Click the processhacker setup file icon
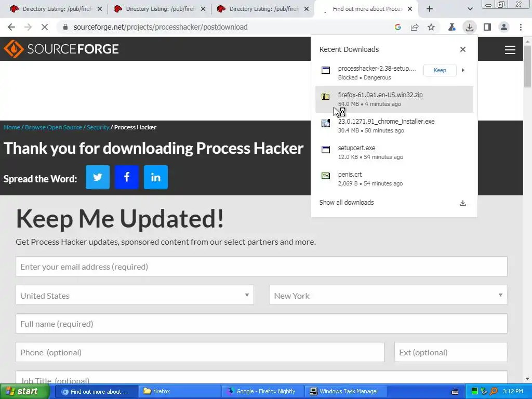532x399 pixels. tap(326, 70)
